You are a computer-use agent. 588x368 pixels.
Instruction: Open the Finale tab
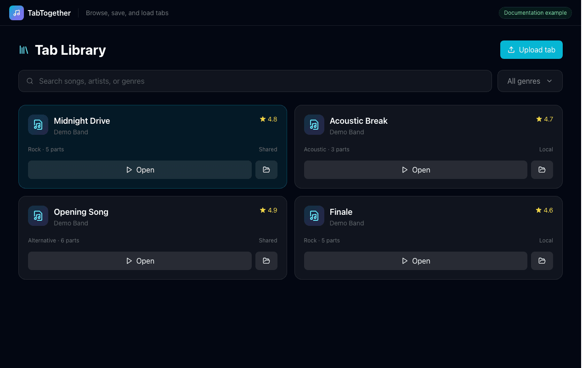coord(416,261)
